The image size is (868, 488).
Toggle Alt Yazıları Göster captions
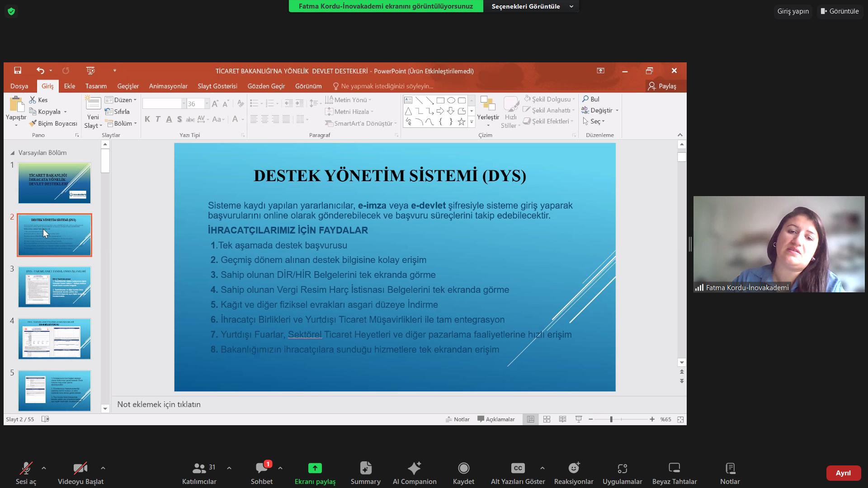point(518,468)
